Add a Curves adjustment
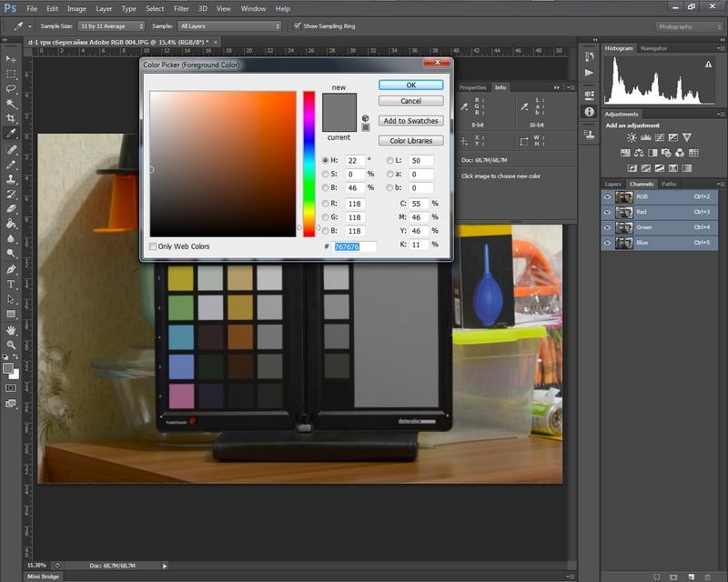The height and width of the screenshot is (582, 728). 659,137
